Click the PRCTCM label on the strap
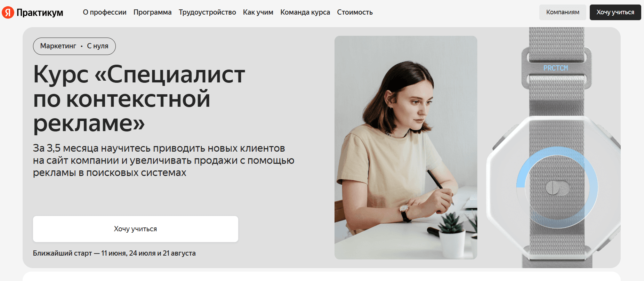644x281 pixels. point(556,68)
